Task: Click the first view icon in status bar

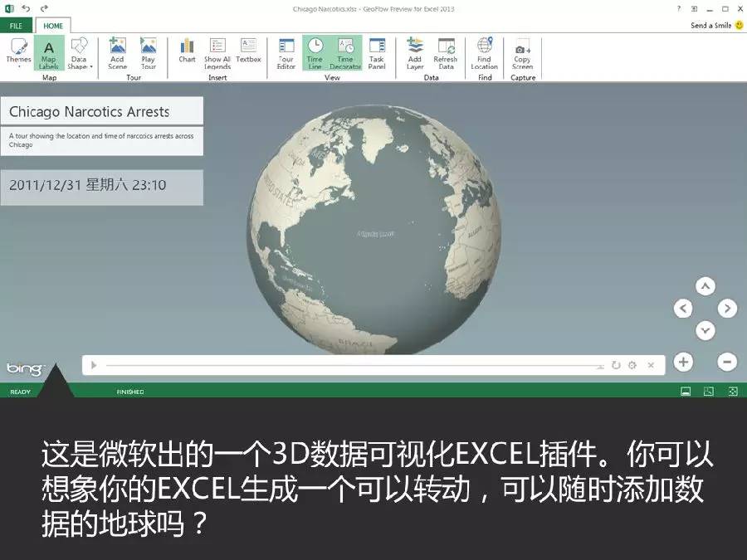Action: pos(686,392)
